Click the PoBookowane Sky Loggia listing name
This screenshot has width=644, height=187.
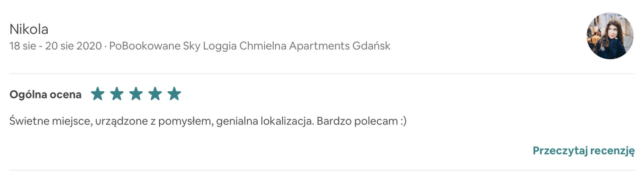(x=173, y=46)
